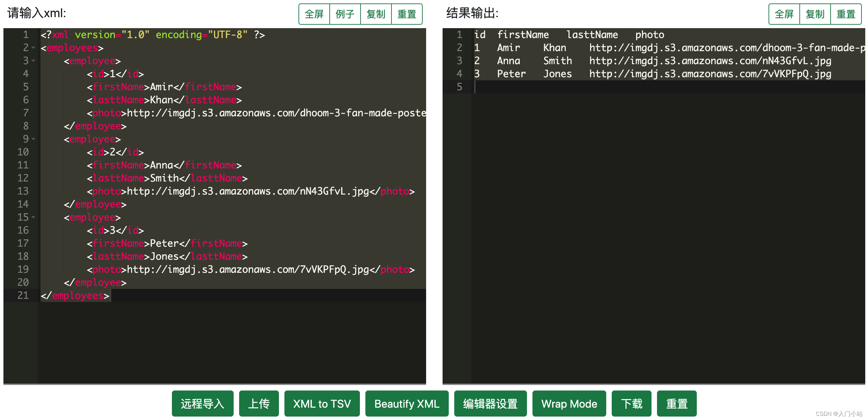Toggle Wrap Mode for the editors
This screenshot has height=420, width=868.
[569, 404]
